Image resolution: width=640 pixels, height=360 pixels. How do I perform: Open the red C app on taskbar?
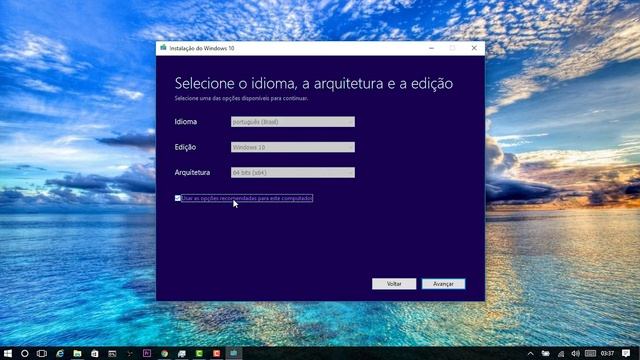click(217, 353)
